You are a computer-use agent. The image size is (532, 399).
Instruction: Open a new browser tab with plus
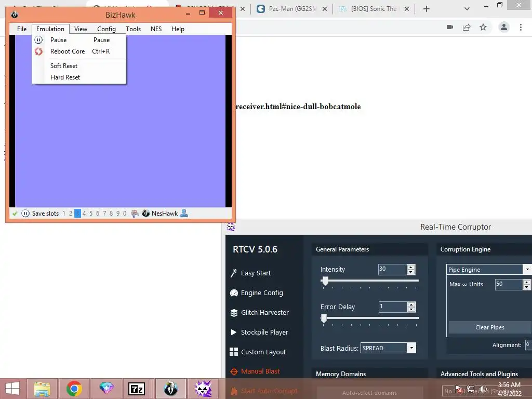point(427,9)
